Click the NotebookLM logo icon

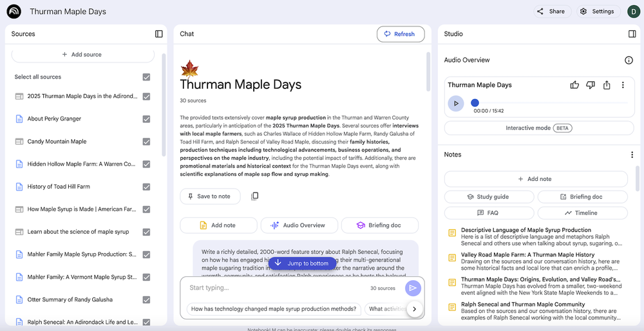tap(14, 12)
